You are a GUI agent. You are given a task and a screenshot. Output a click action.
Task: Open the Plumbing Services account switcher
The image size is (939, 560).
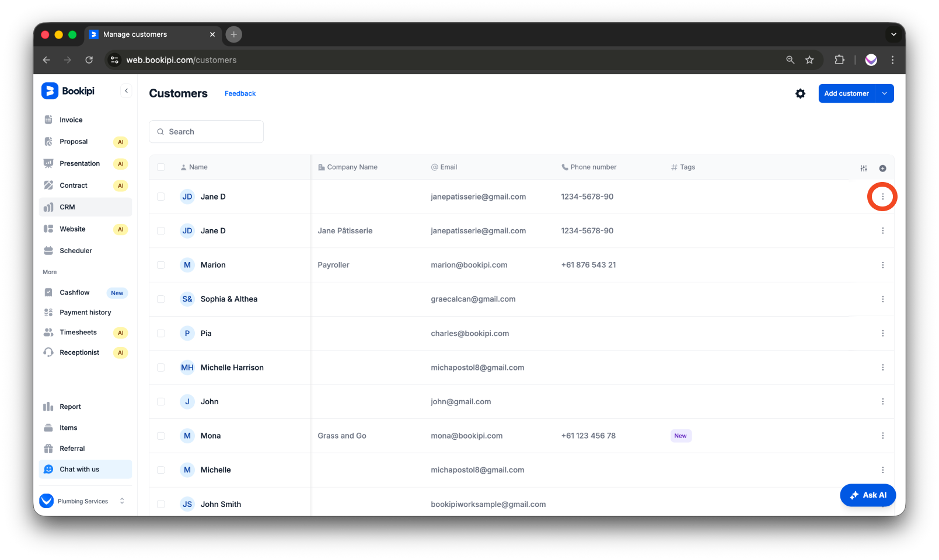point(83,501)
